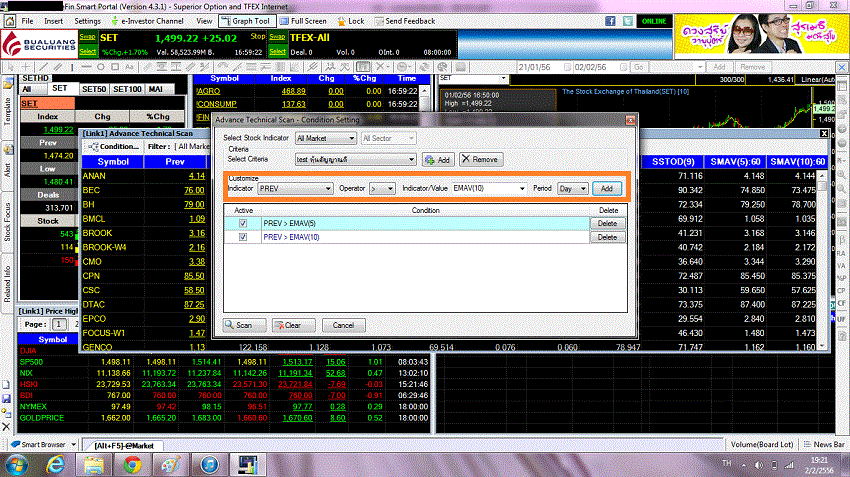Screen dimensions: 850x477
Task: Delete the PREV > EMAV(5) condition
Action: pos(607,223)
